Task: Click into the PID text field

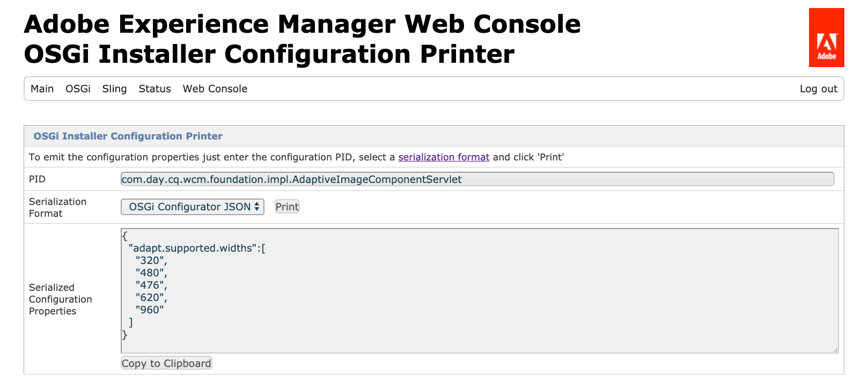Action: coord(477,179)
